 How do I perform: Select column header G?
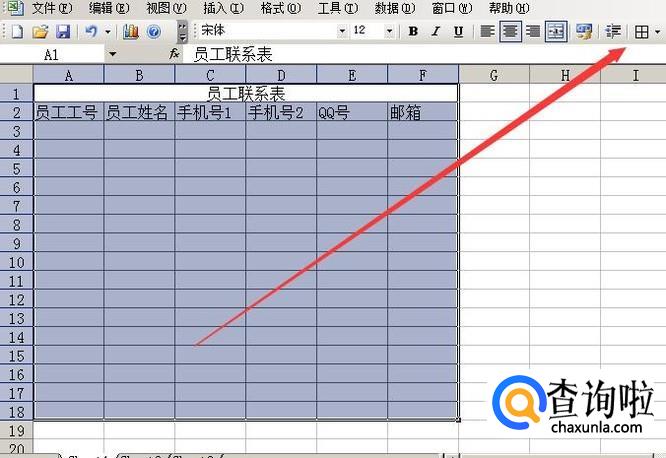494,75
